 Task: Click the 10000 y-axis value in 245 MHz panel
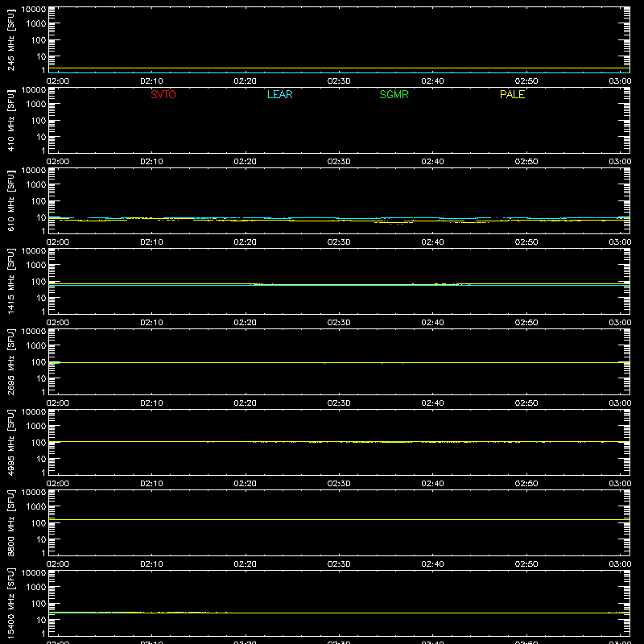pyautogui.click(x=34, y=10)
